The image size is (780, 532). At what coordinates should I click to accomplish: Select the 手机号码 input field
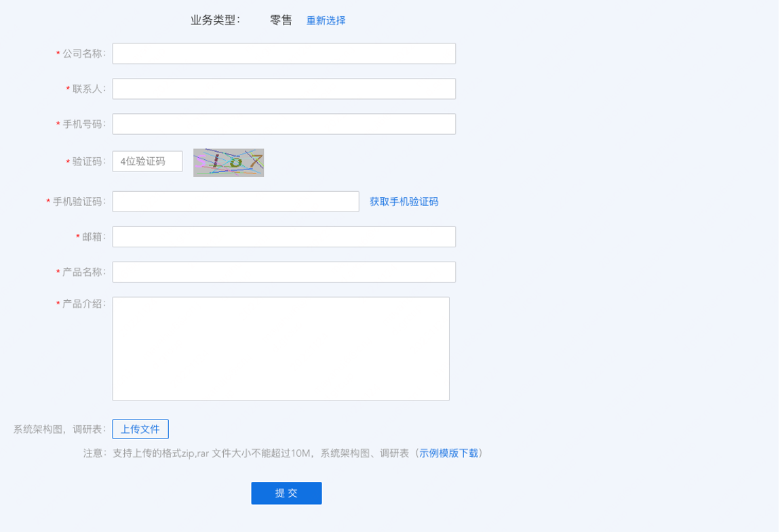(284, 124)
